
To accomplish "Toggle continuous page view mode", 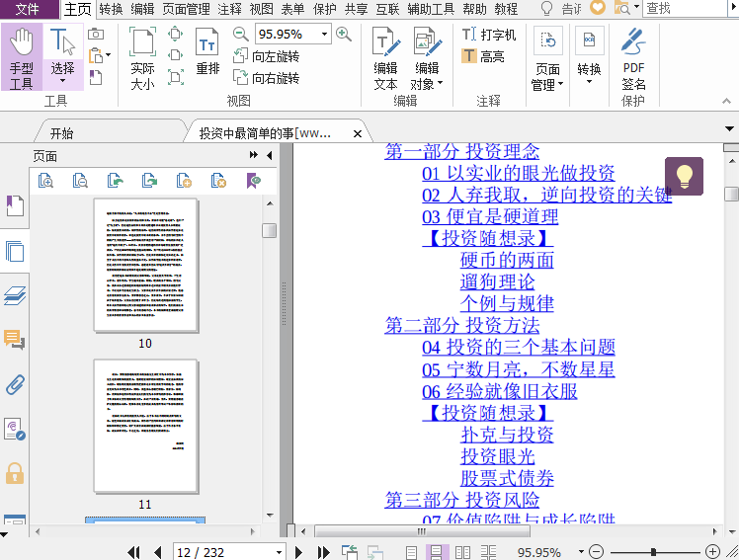I will [437, 552].
